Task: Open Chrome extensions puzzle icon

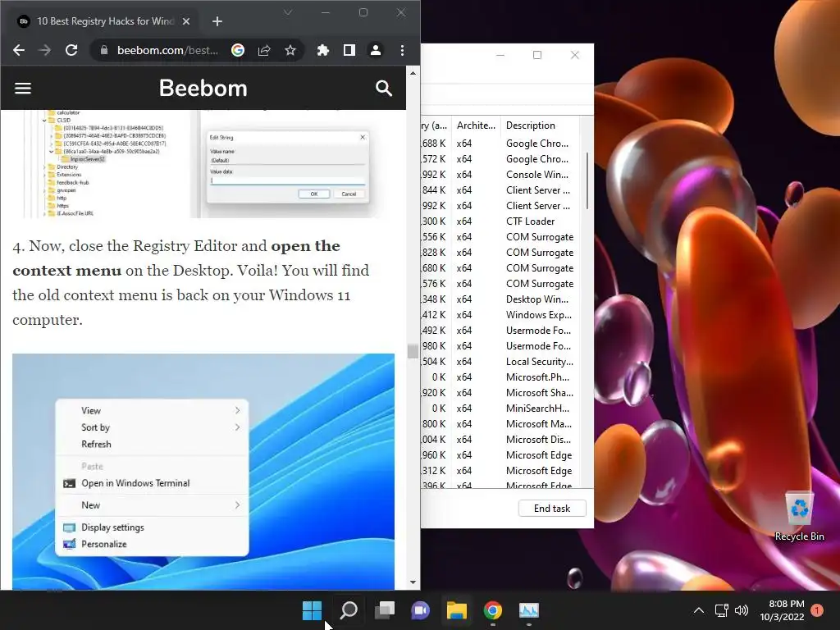Action: [323, 50]
